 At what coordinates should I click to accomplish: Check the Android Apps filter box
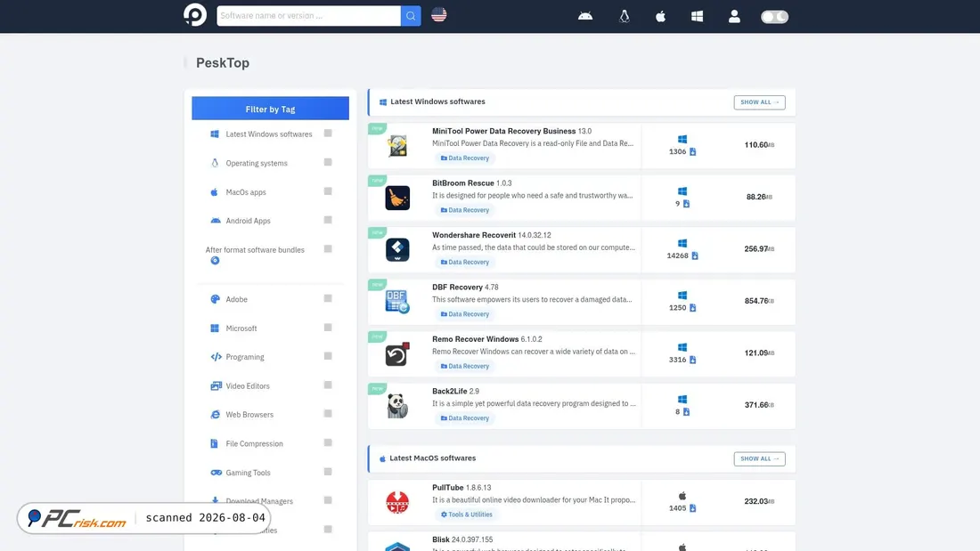[328, 220]
